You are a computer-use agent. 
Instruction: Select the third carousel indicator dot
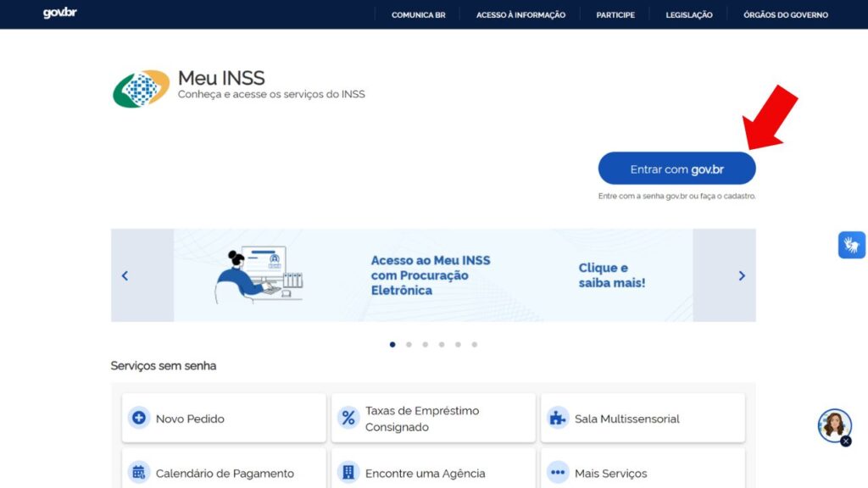click(x=426, y=345)
